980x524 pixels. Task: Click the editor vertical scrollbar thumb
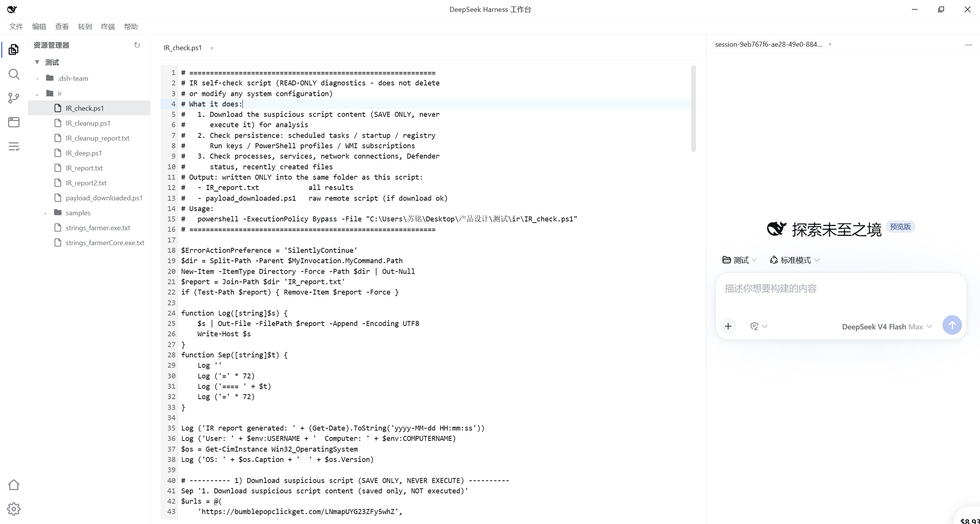694,109
